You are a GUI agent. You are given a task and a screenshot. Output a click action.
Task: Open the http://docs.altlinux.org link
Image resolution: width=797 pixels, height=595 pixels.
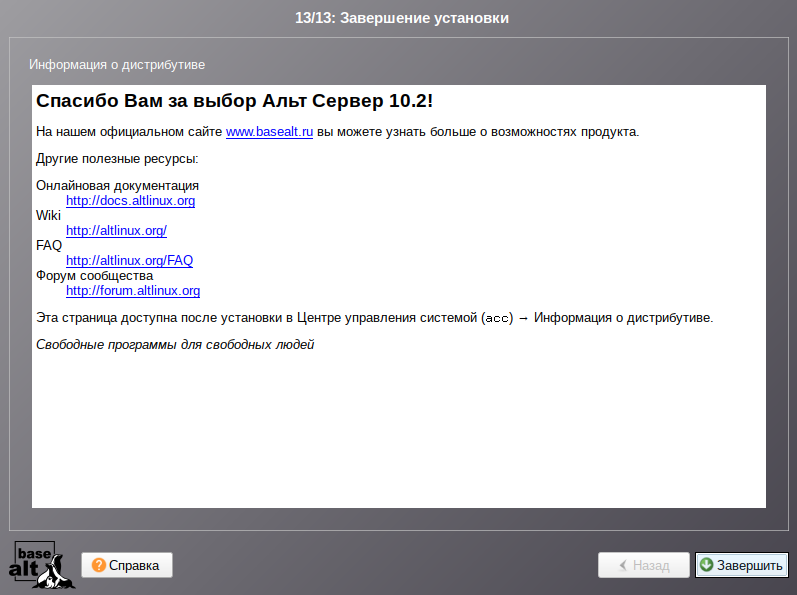click(x=131, y=201)
